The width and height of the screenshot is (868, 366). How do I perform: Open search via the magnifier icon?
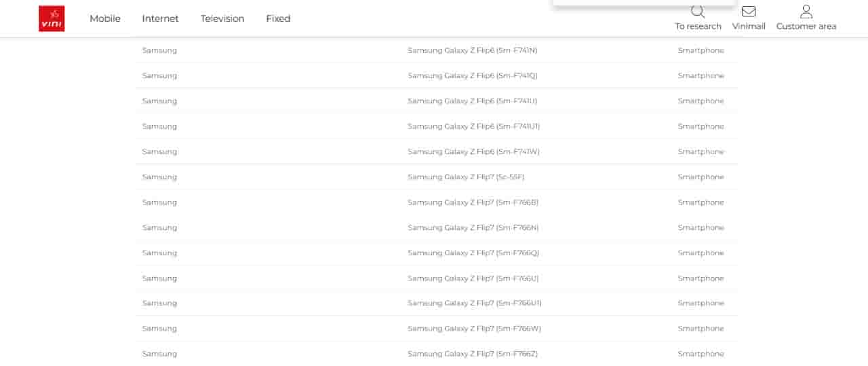click(x=698, y=12)
